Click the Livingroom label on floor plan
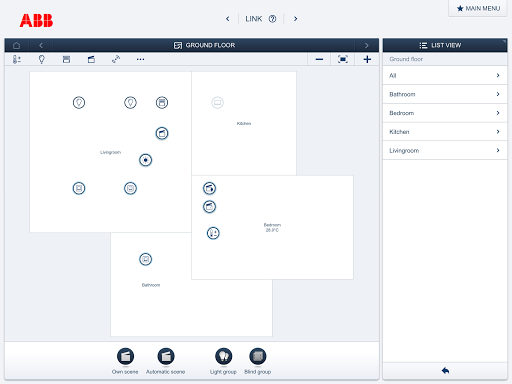The width and height of the screenshot is (512, 384). click(x=110, y=152)
